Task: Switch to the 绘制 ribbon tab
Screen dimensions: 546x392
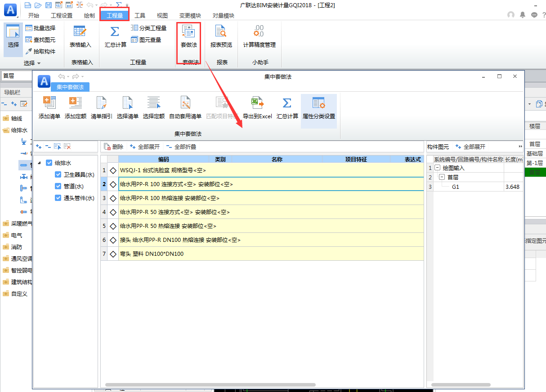Action: coord(89,16)
